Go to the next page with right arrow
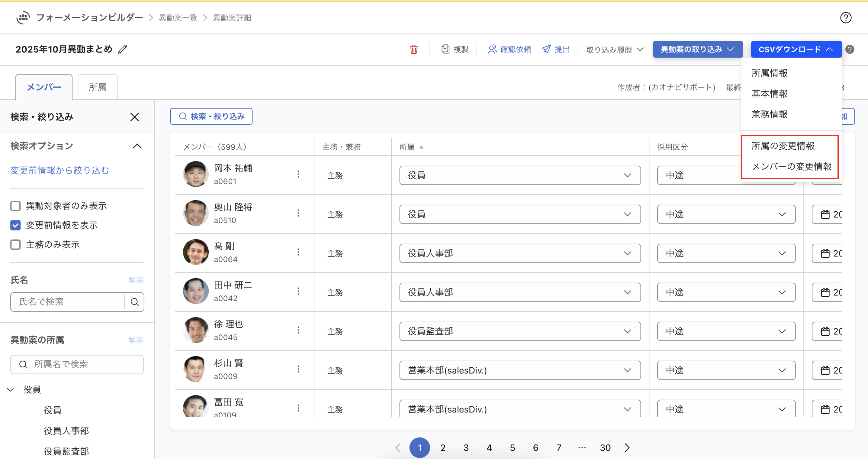The image size is (868, 462). (x=627, y=448)
